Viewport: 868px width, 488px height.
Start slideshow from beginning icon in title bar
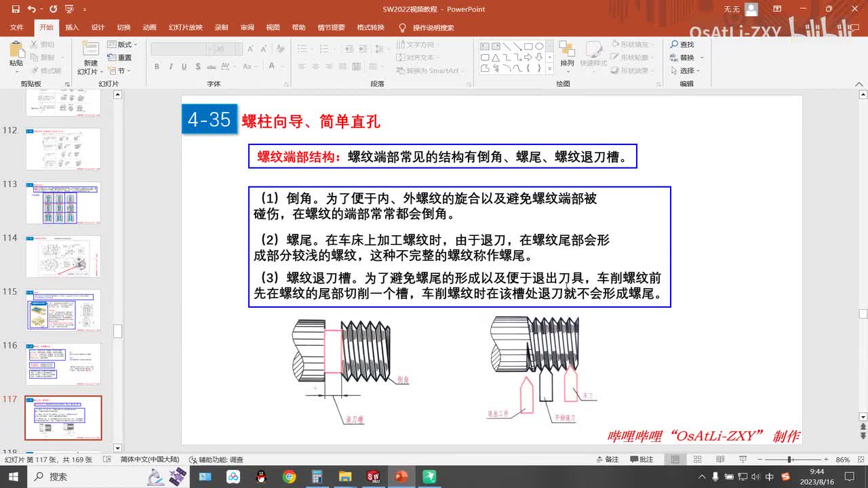(70, 9)
